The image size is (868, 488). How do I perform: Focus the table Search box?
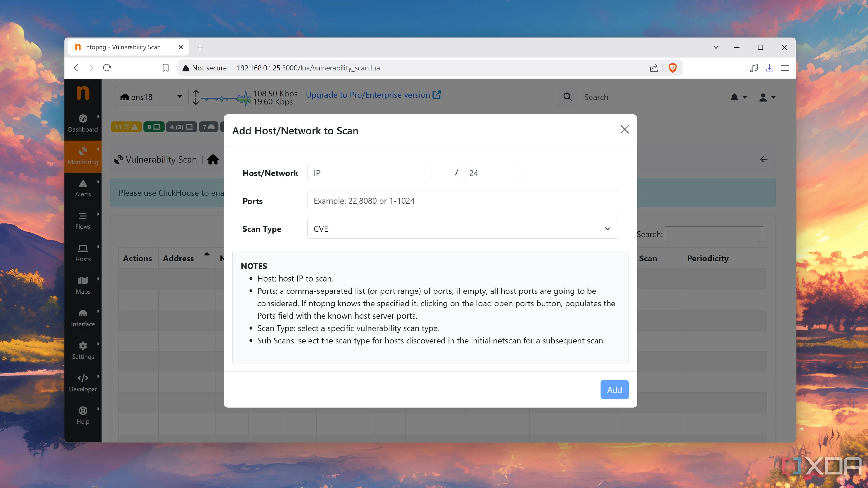714,234
